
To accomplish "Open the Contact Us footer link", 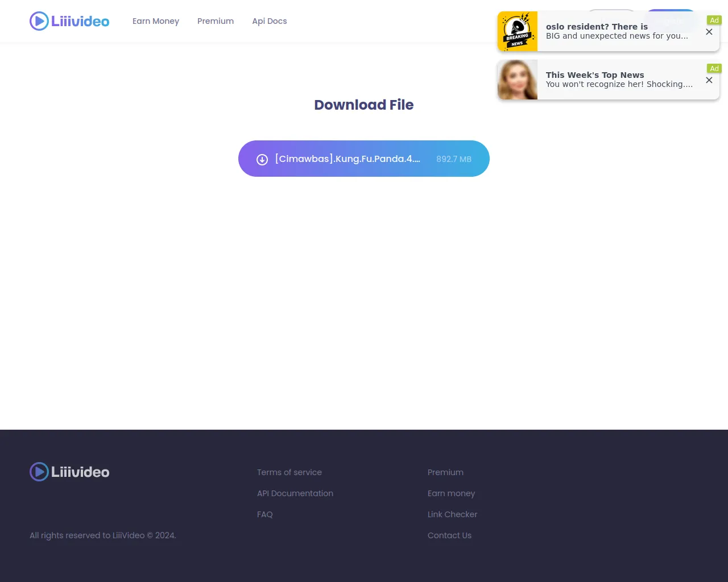I will click(449, 535).
